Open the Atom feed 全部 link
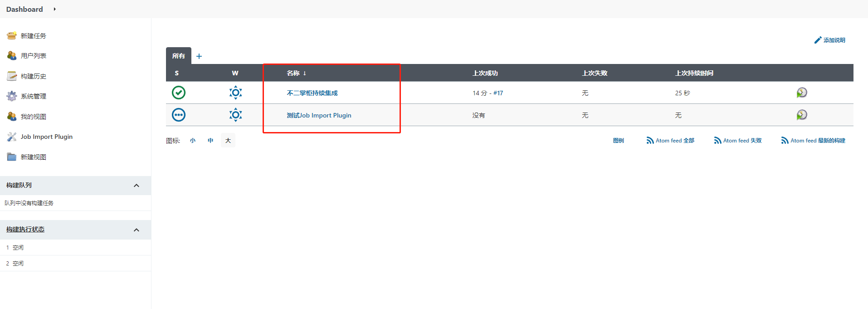The image size is (868, 309). click(675, 141)
